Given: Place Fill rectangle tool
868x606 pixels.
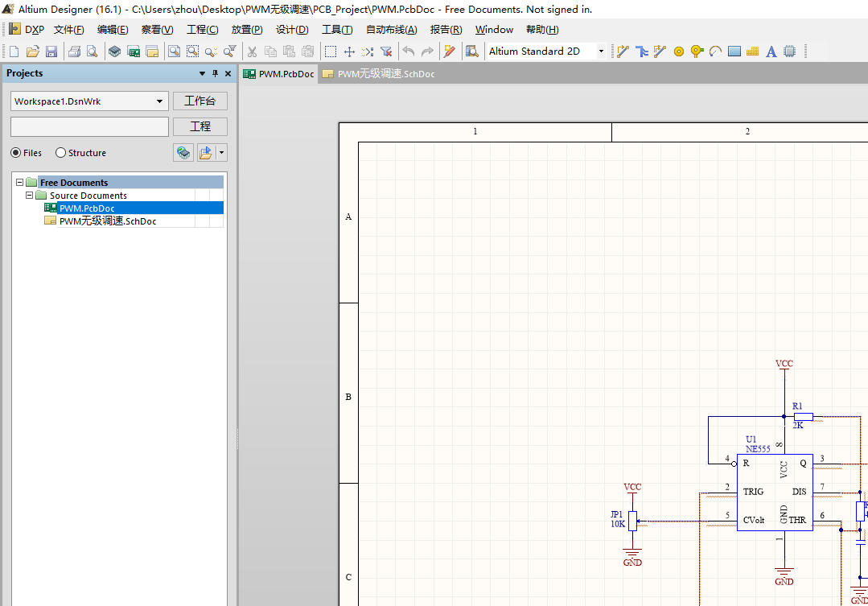Looking at the screenshot, I should tap(734, 52).
